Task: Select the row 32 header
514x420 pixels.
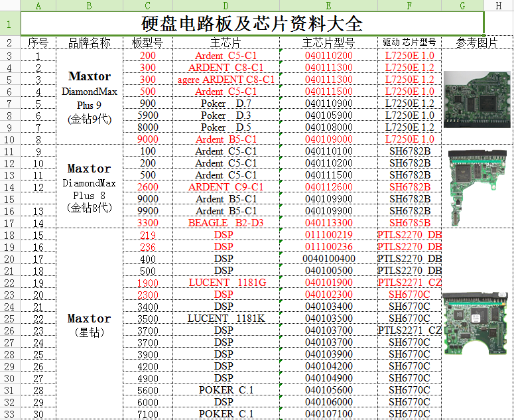Action: (x=10, y=402)
